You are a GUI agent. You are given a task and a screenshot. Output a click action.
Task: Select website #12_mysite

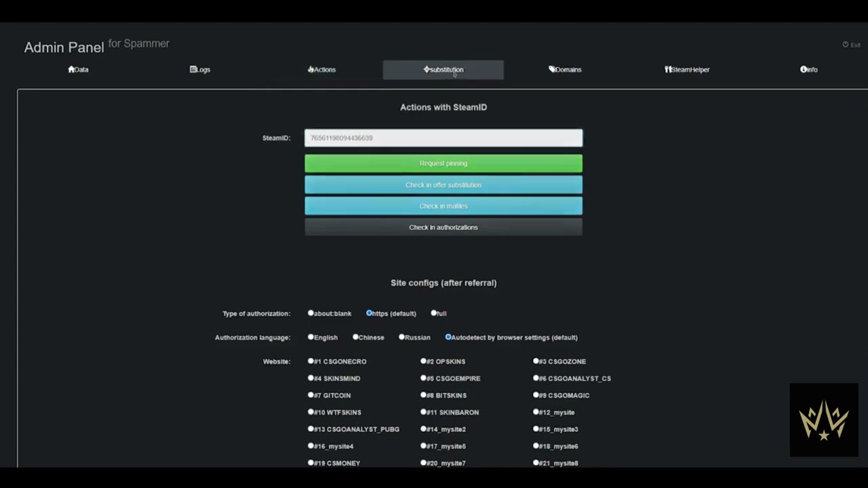coord(536,412)
